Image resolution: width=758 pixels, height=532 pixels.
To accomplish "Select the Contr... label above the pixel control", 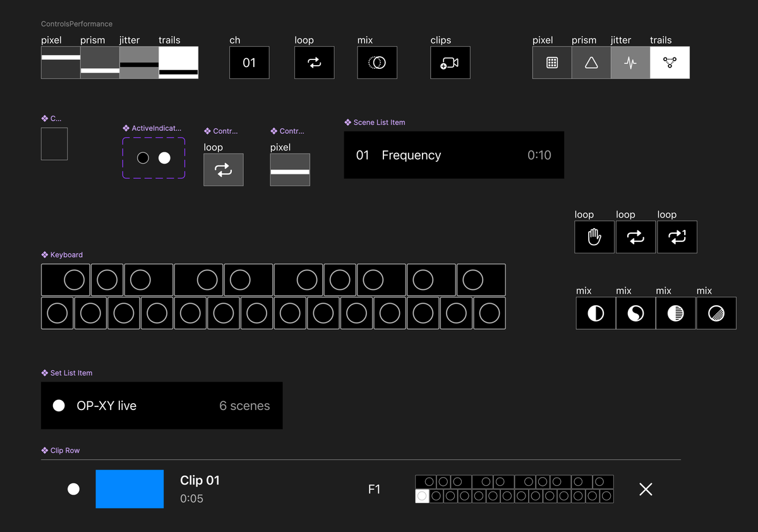I will click(x=287, y=131).
